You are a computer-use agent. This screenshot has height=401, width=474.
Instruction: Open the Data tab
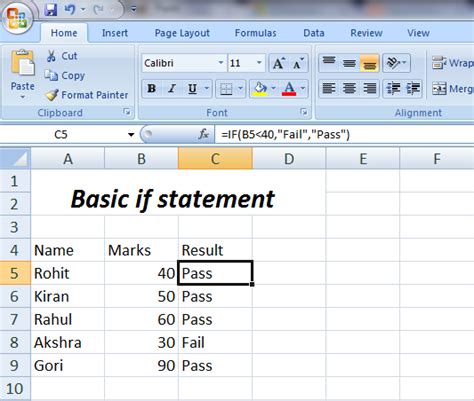click(x=314, y=33)
